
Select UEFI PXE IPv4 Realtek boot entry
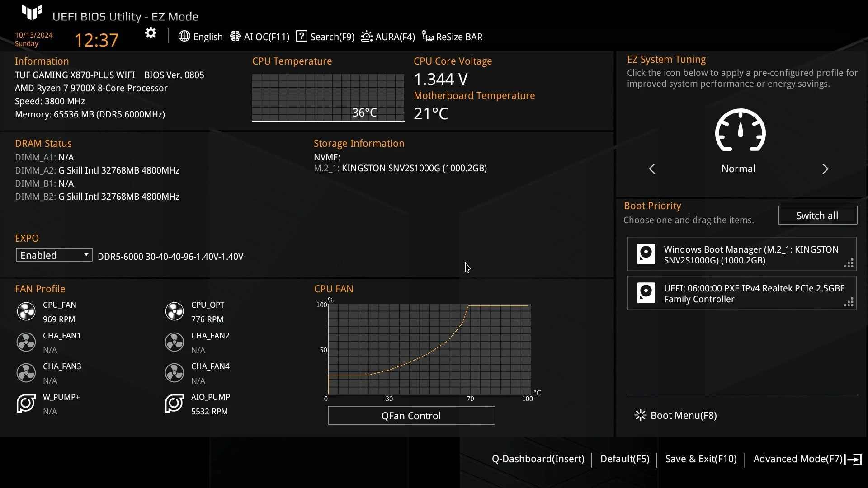[741, 293]
